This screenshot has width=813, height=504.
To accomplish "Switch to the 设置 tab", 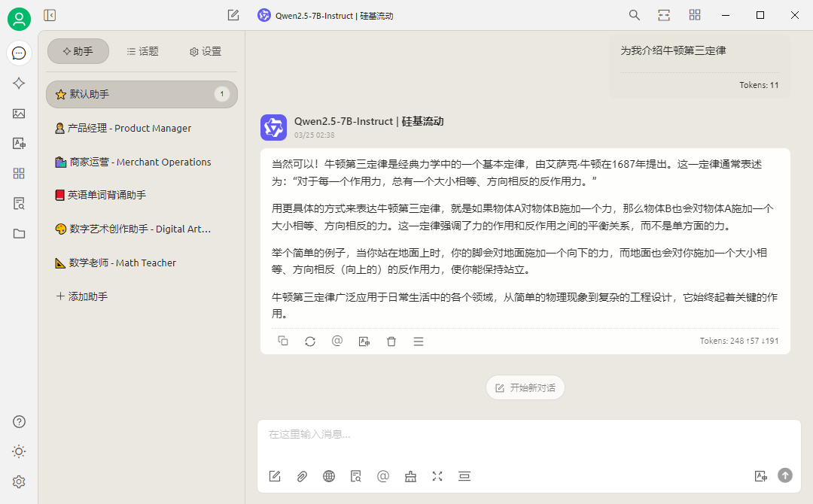I will point(206,51).
